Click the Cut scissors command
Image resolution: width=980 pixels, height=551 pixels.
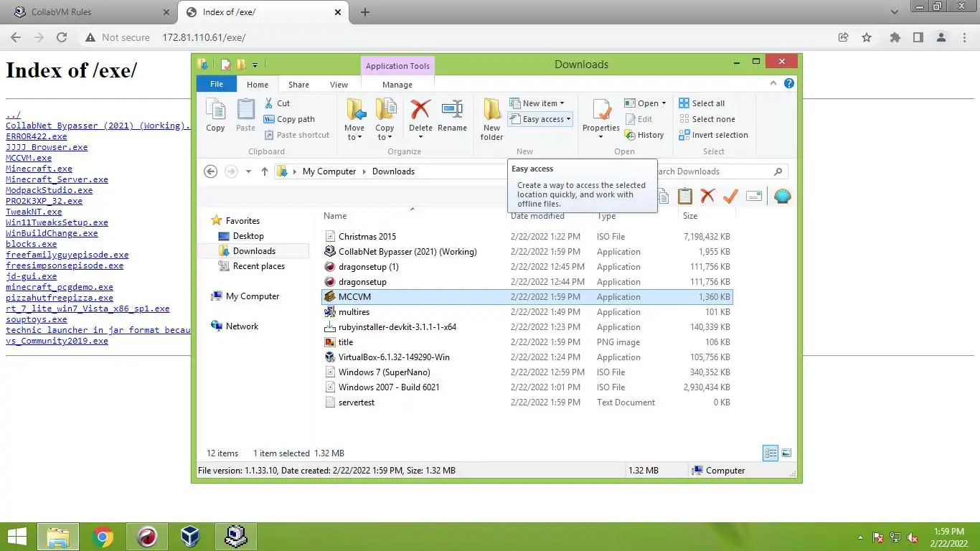278,103
